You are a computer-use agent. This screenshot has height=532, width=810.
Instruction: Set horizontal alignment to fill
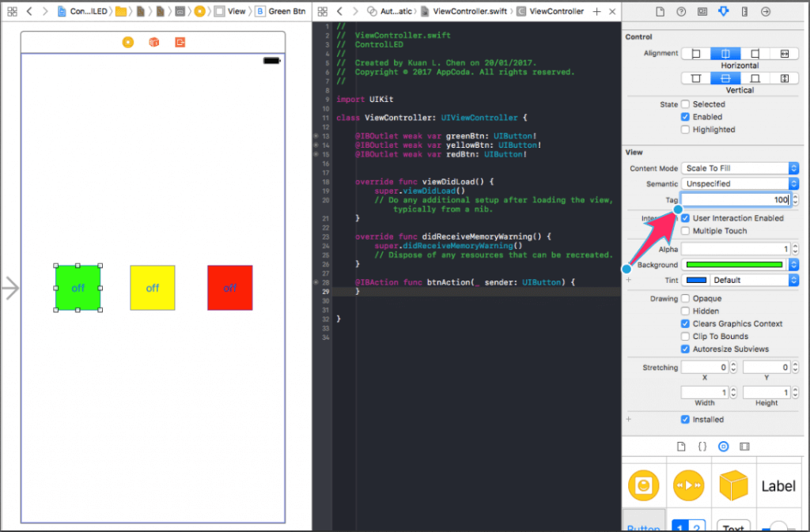pos(784,54)
